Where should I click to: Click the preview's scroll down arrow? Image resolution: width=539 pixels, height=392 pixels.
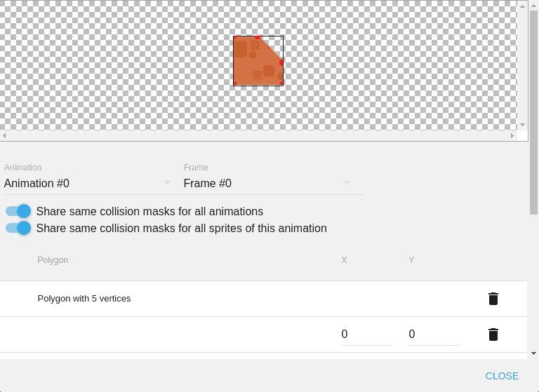pyautogui.click(x=522, y=125)
